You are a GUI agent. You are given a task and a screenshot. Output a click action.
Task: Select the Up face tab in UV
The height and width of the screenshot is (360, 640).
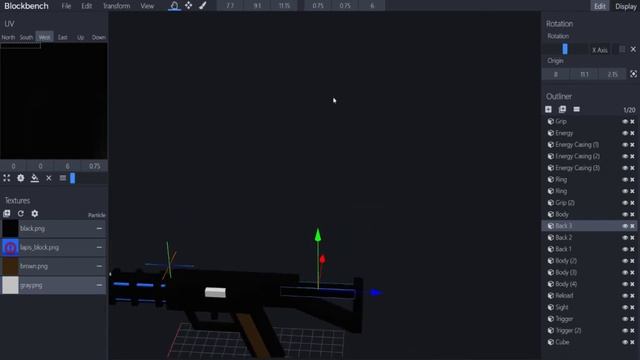pyautogui.click(x=80, y=37)
